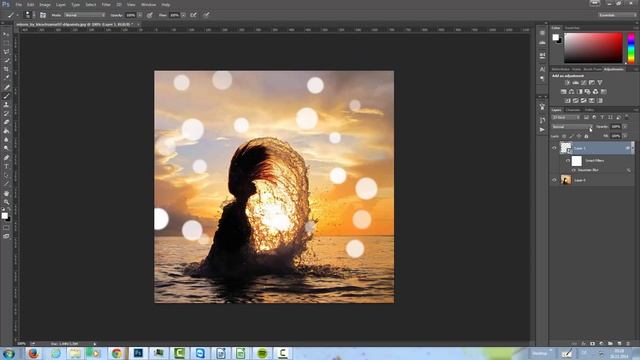This screenshot has height=360, width=640.
Task: Toggle lock image pixels
Action: point(571,136)
